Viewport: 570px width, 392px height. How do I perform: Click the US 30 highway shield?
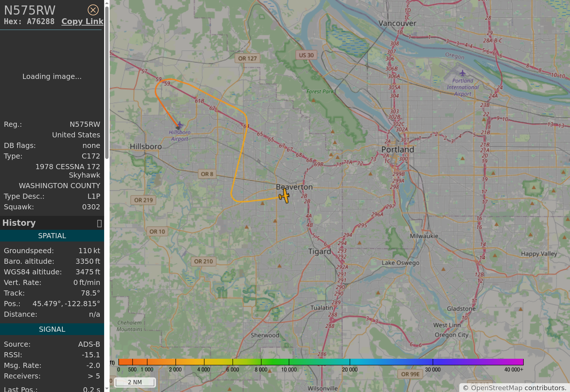point(306,55)
